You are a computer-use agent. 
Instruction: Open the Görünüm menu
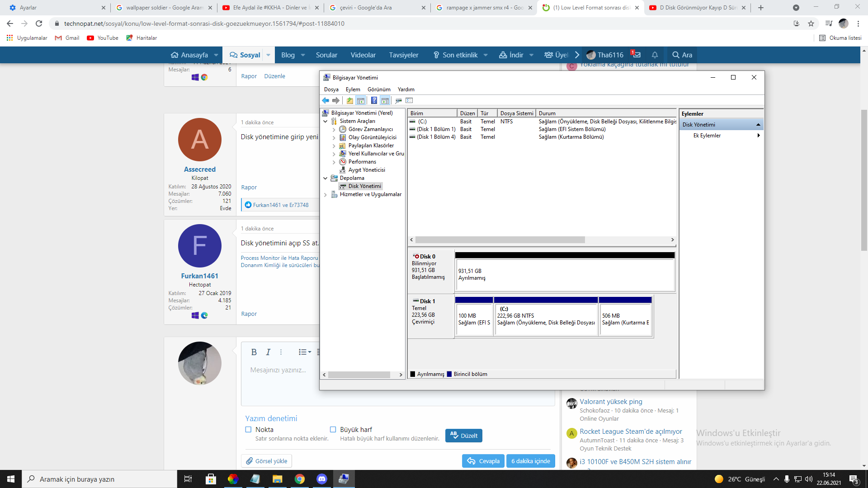[378, 89]
